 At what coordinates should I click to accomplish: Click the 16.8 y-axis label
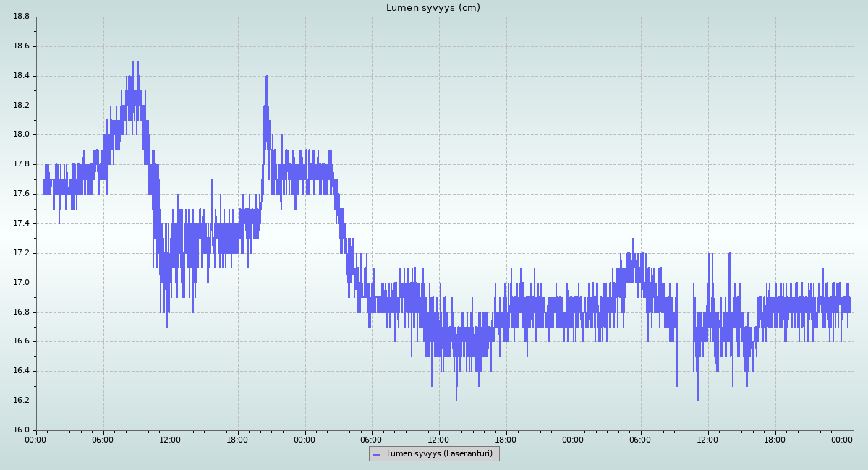point(20,312)
